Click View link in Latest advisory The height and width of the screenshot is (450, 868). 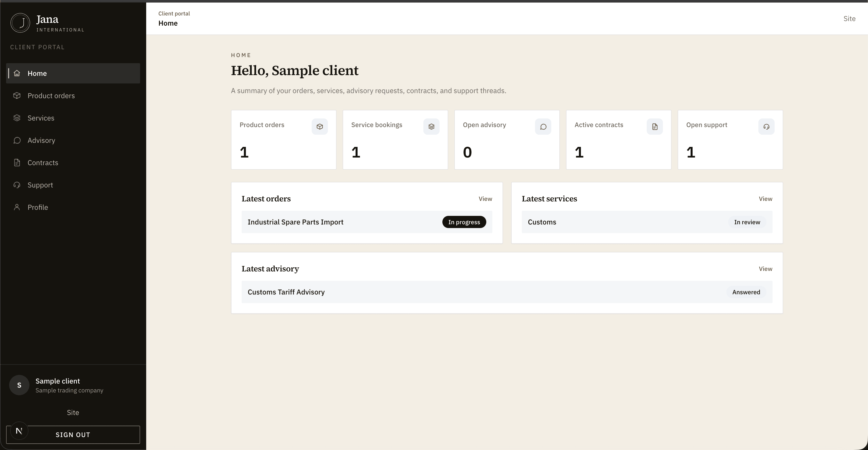(765, 269)
